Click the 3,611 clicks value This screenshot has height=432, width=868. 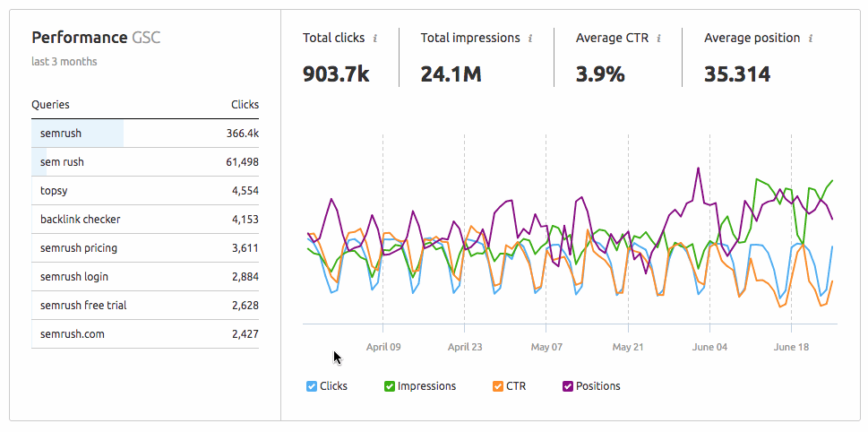point(245,248)
